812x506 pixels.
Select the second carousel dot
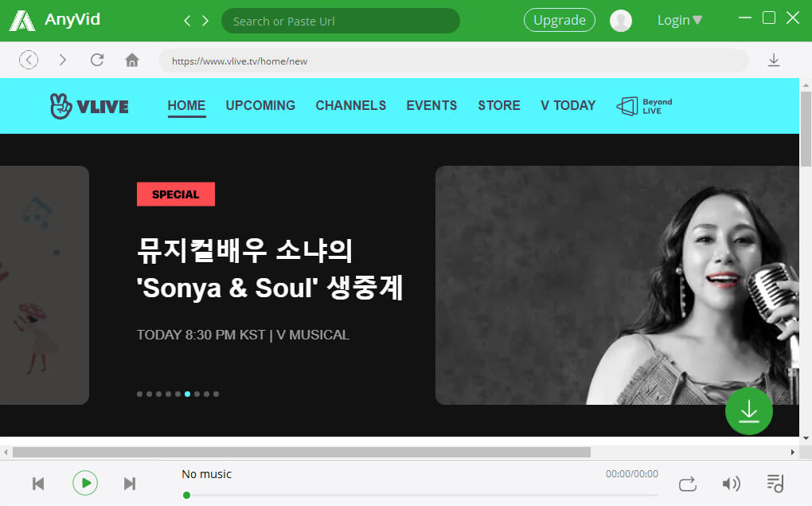tap(149, 394)
